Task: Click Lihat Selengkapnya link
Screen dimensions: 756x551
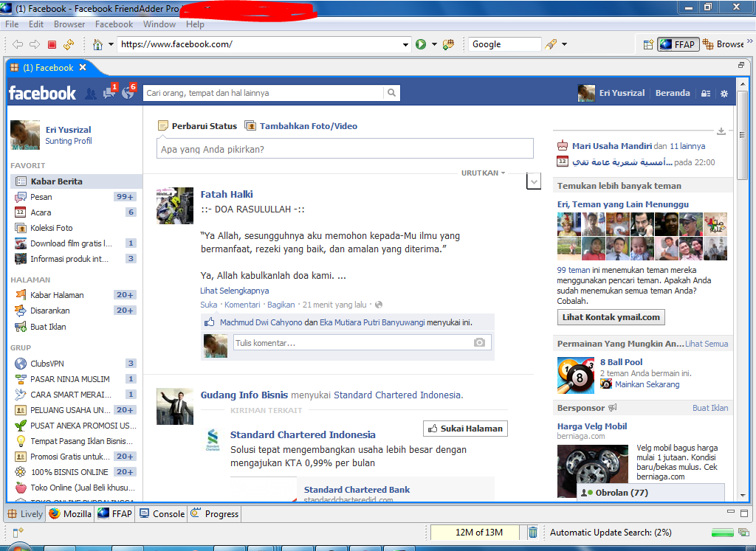Action: tap(234, 291)
